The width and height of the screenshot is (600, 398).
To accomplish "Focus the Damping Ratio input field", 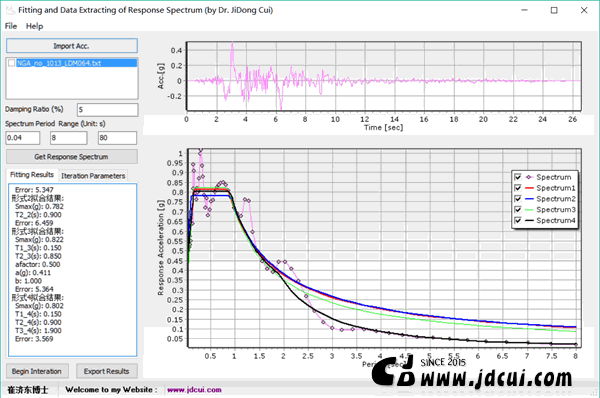I will [107, 110].
